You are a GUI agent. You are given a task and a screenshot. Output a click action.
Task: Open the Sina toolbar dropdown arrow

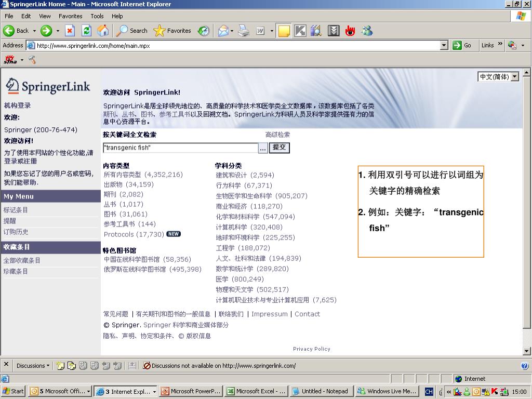(22, 60)
